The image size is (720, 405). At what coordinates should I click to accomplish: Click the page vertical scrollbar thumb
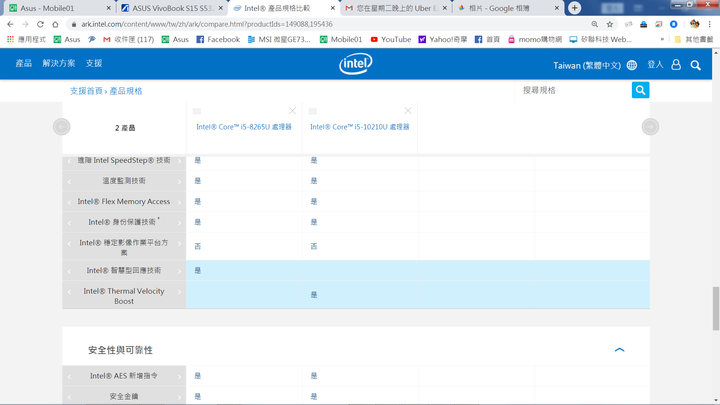(x=716, y=308)
